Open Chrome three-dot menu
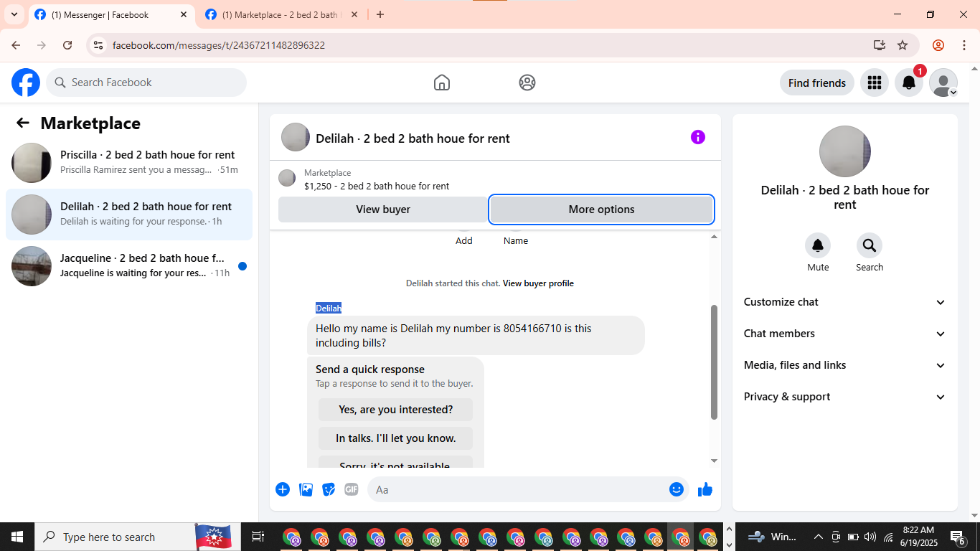The width and height of the screenshot is (980, 551). [x=963, y=45]
